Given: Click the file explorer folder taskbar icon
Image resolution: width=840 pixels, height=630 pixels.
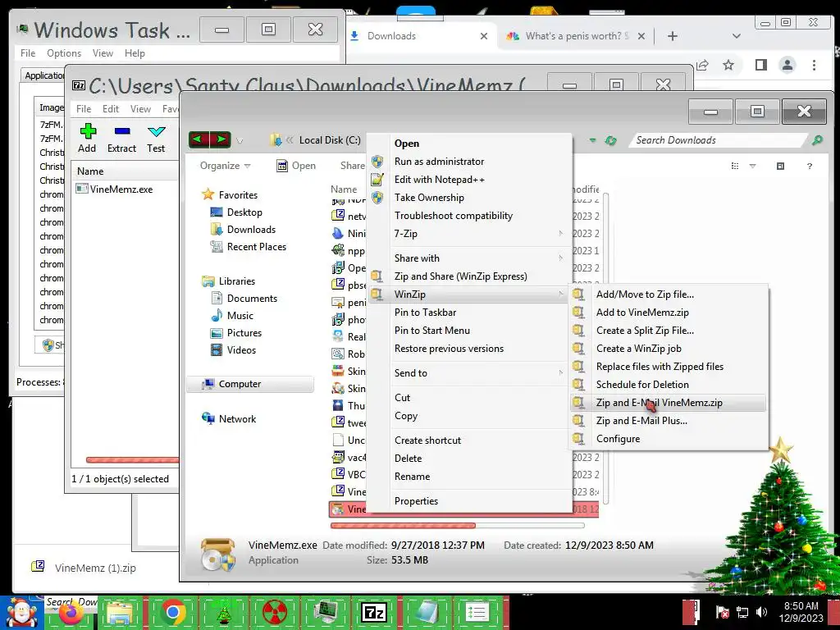Looking at the screenshot, I should point(120,612).
